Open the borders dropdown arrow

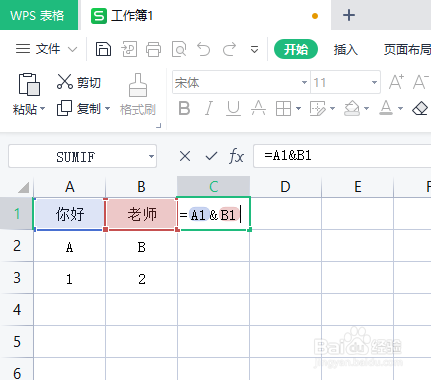click(298, 108)
